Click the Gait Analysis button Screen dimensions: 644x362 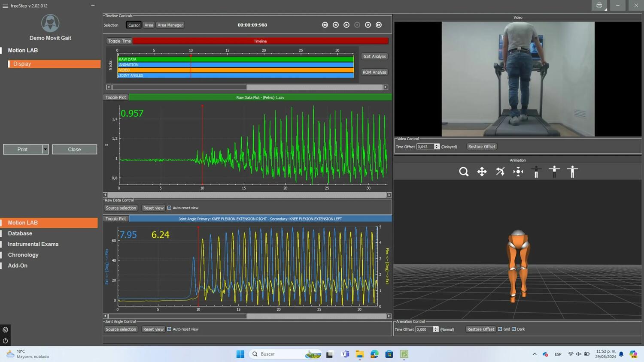click(374, 57)
